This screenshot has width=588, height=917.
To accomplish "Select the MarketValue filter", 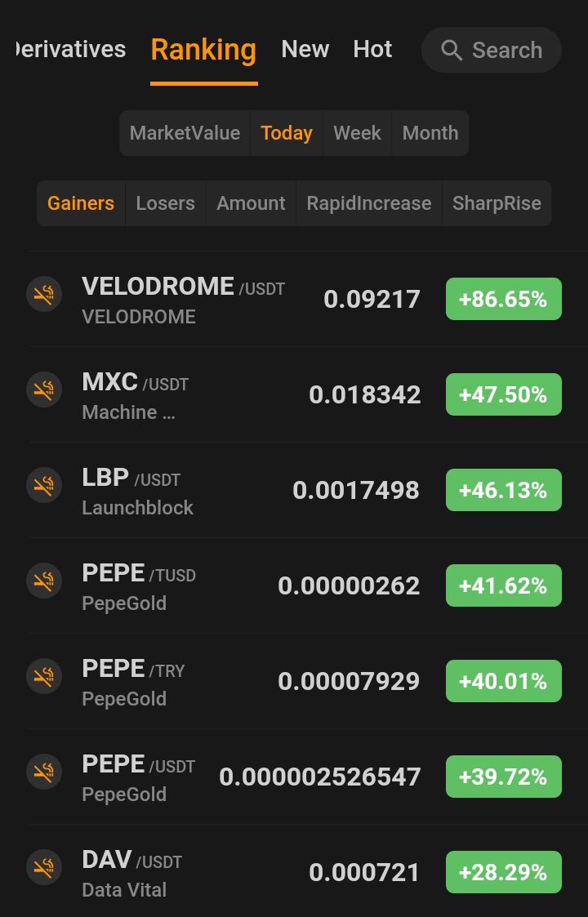I will coord(185,133).
